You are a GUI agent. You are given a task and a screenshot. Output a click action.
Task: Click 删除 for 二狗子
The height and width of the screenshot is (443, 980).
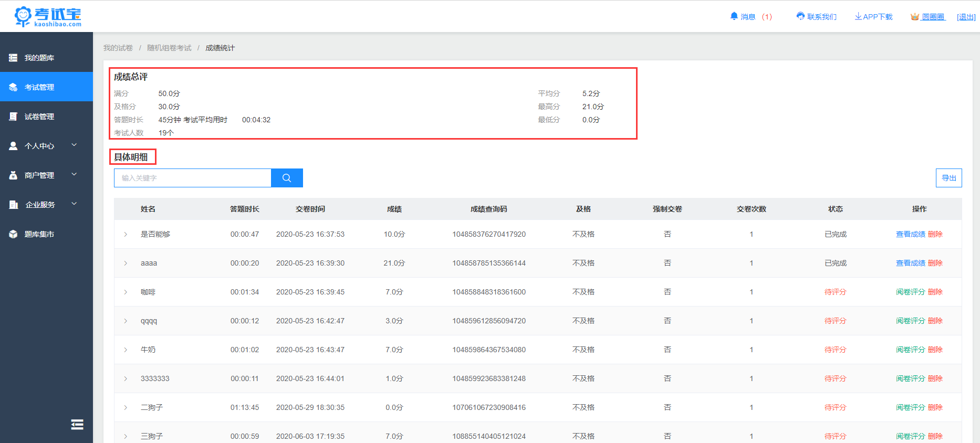[x=935, y=407]
